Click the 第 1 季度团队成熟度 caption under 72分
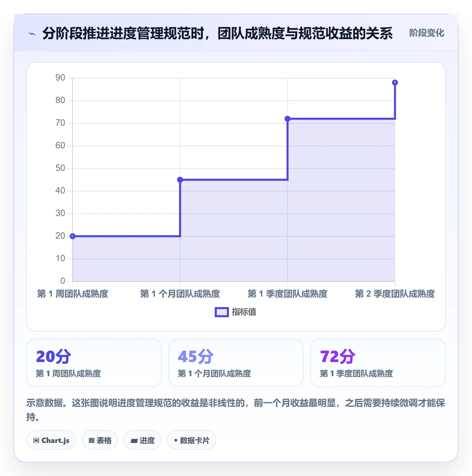The height and width of the screenshot is (476, 472). [x=356, y=374]
